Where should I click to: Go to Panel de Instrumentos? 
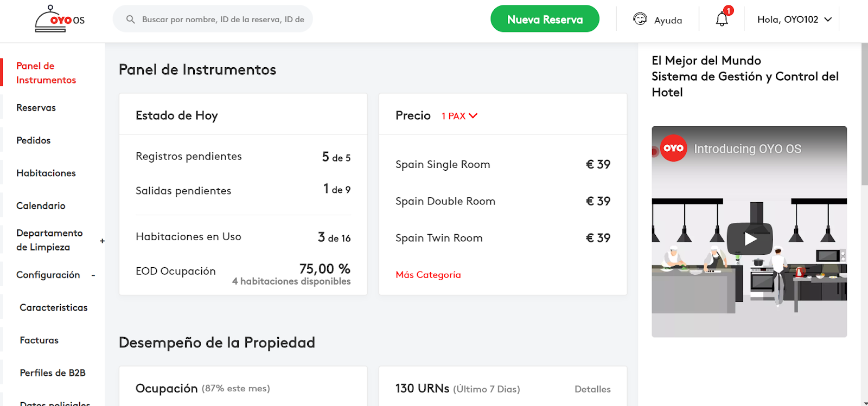(x=46, y=73)
